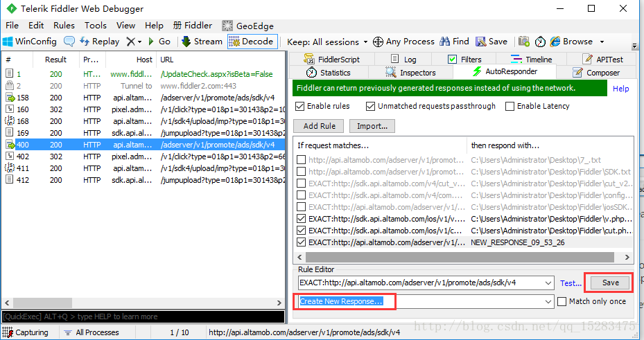The height and width of the screenshot is (340, 644).
Task: Expand Browse dropdown arrow
Action: [x=602, y=42]
